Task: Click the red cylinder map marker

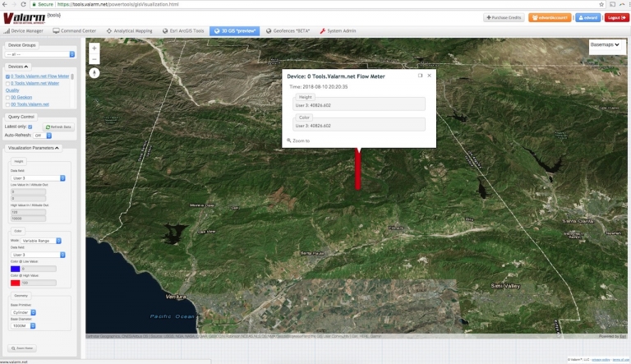Action: pos(357,169)
